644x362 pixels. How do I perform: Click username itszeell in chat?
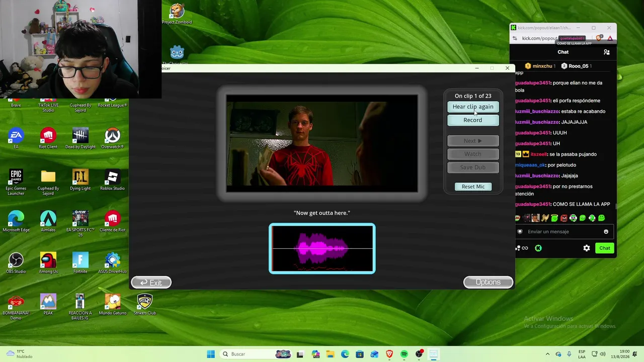point(538,154)
